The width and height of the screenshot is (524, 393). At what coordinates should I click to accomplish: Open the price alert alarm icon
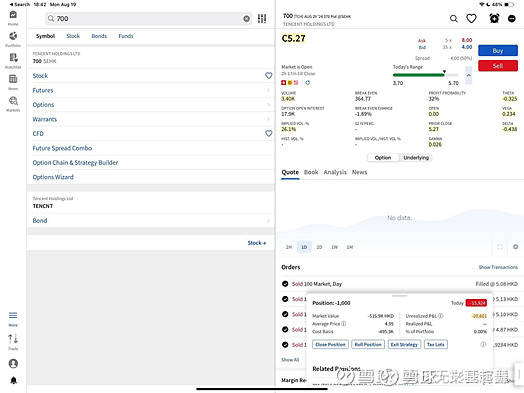coord(494,18)
